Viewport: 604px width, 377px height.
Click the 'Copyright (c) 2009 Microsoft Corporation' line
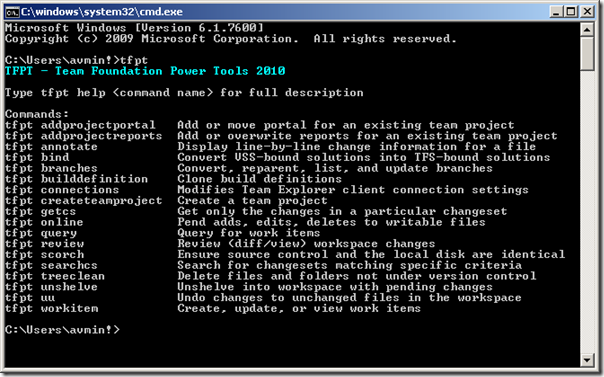click(x=230, y=39)
